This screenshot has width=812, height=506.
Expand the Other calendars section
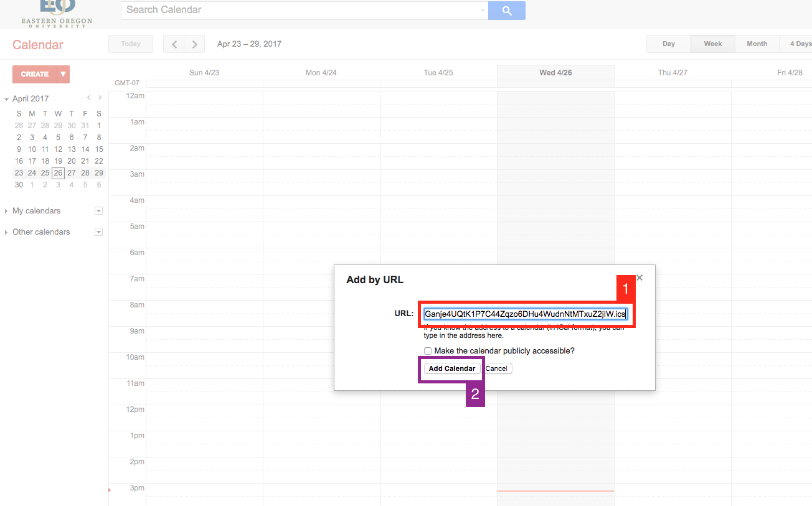coord(6,233)
